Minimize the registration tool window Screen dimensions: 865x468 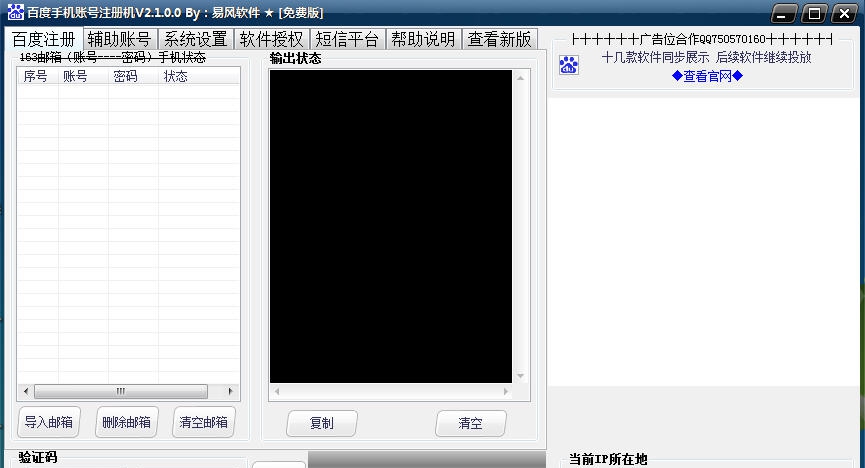(x=783, y=13)
